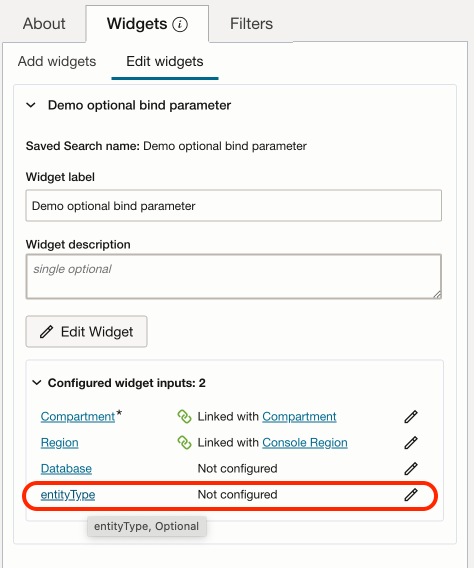Click the pencil icon for Database input

411,469
